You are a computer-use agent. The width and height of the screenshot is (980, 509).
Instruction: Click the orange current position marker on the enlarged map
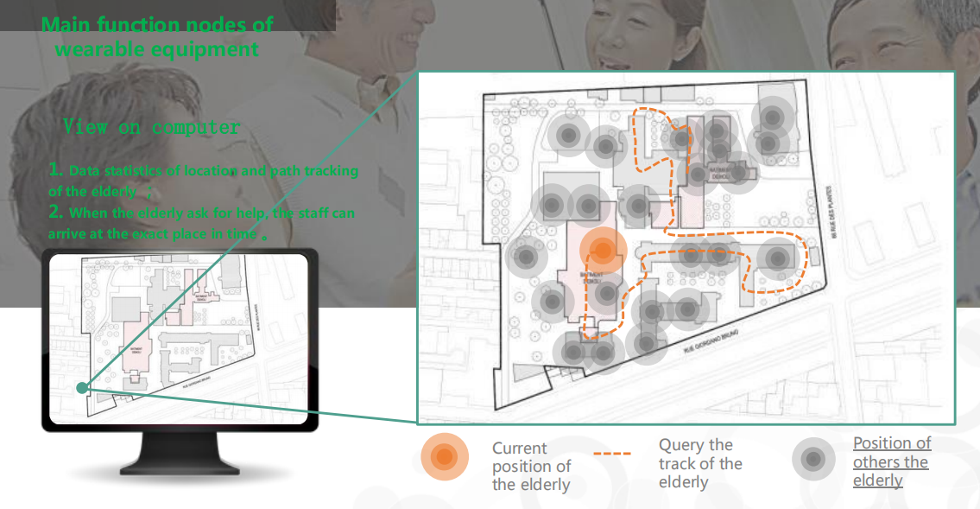tap(603, 251)
